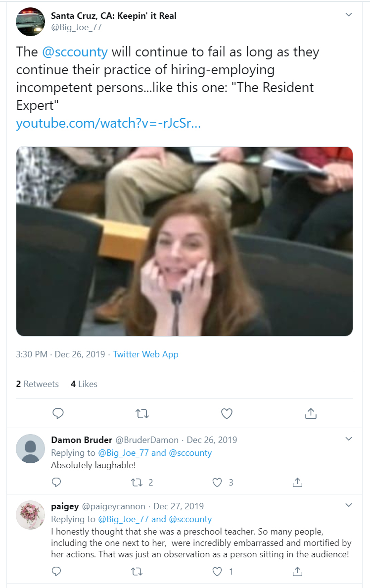The height and width of the screenshot is (588, 370).
Task: Open more options chevron on main tweet
Action: [349, 15]
